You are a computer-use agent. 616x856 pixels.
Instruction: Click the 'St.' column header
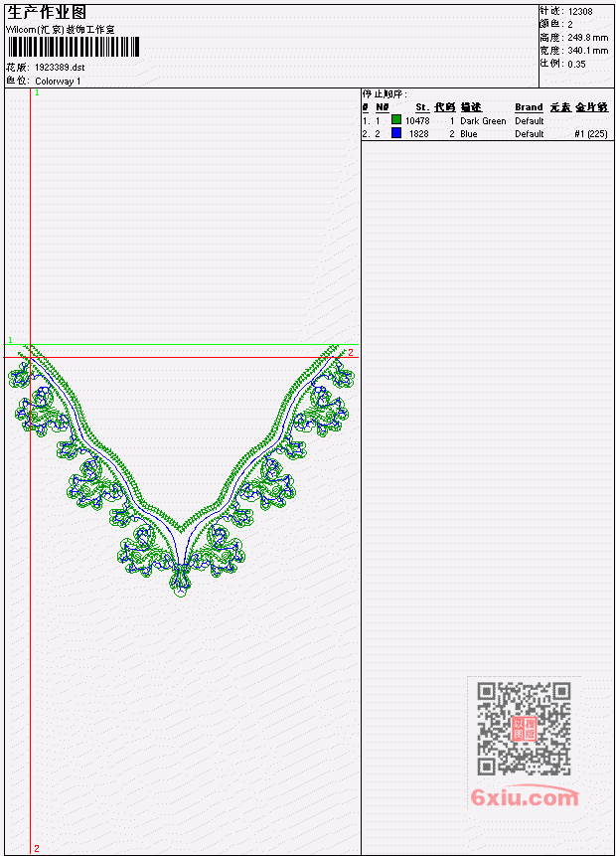click(422, 107)
